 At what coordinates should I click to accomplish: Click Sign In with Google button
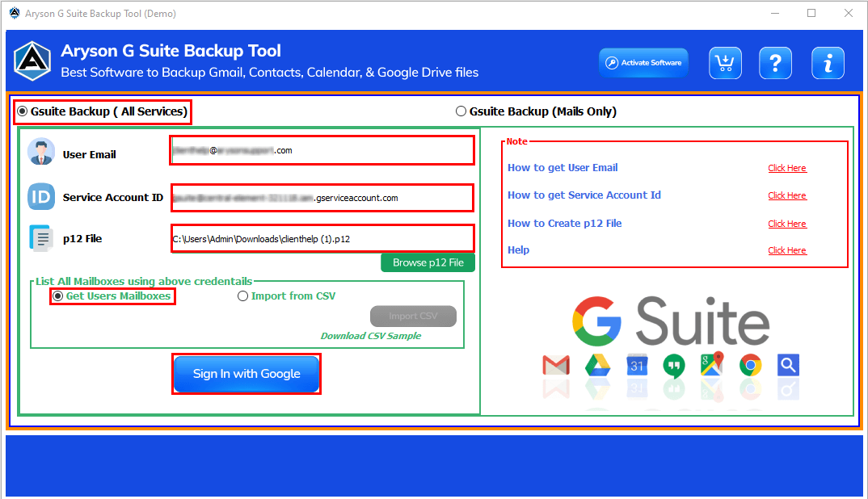246,374
